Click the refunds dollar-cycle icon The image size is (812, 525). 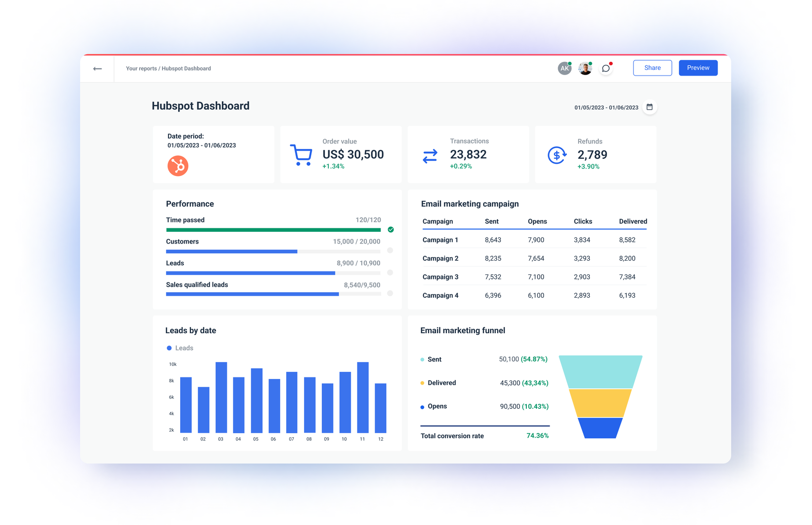tap(556, 155)
